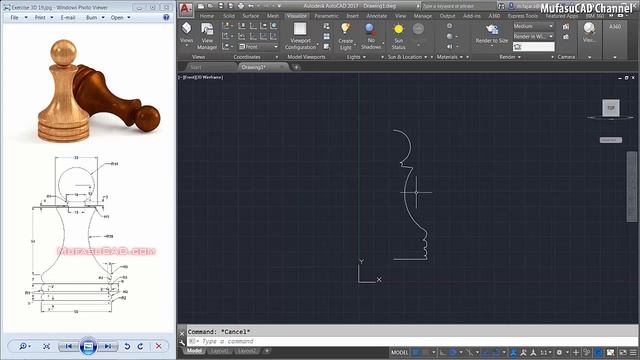Click the actual size icon in Photo Viewer
The image size is (640, 360).
[x=47, y=346]
